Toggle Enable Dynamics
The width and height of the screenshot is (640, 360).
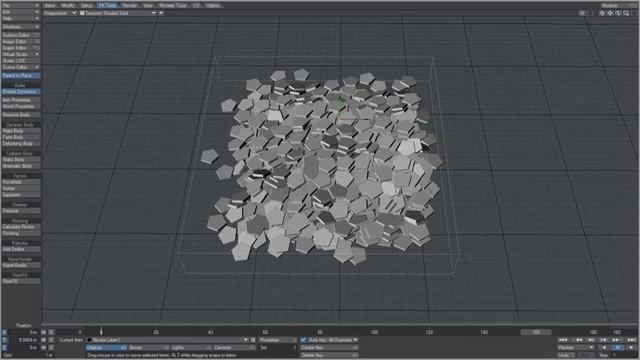(20, 92)
